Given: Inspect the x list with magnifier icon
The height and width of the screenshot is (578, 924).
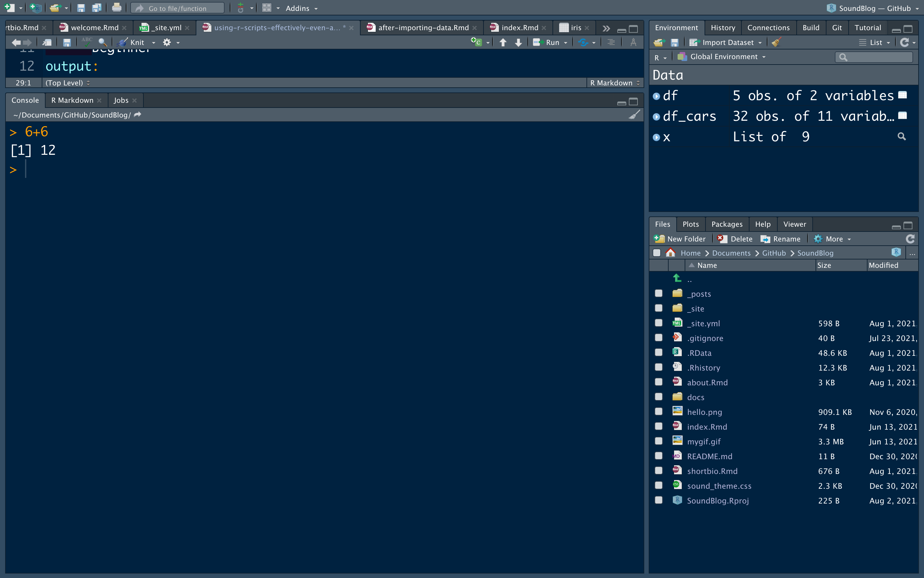Looking at the screenshot, I should click(x=902, y=136).
